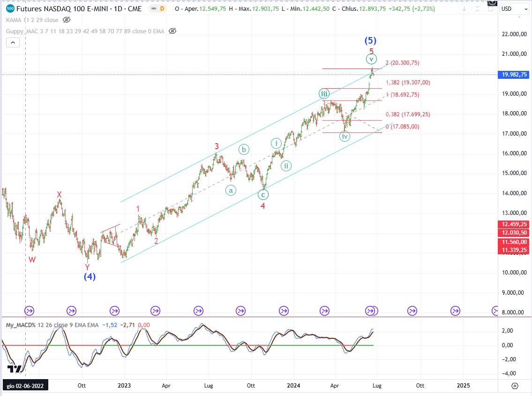Click the faint collapse-arrows pane icon
Image resolution: width=532 pixels, height=396 pixels.
[x=477, y=9]
